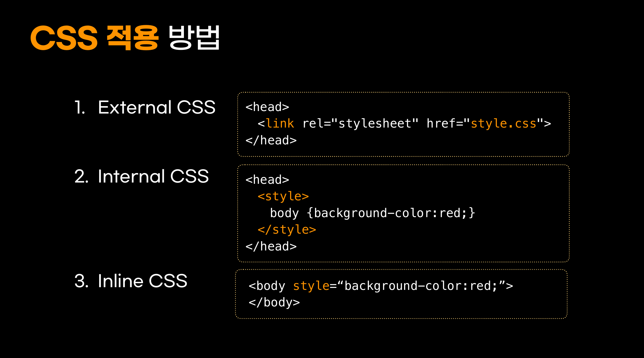The image size is (644, 358).
Task: Select the '3. Inline CSS' heading
Action: click(x=131, y=281)
